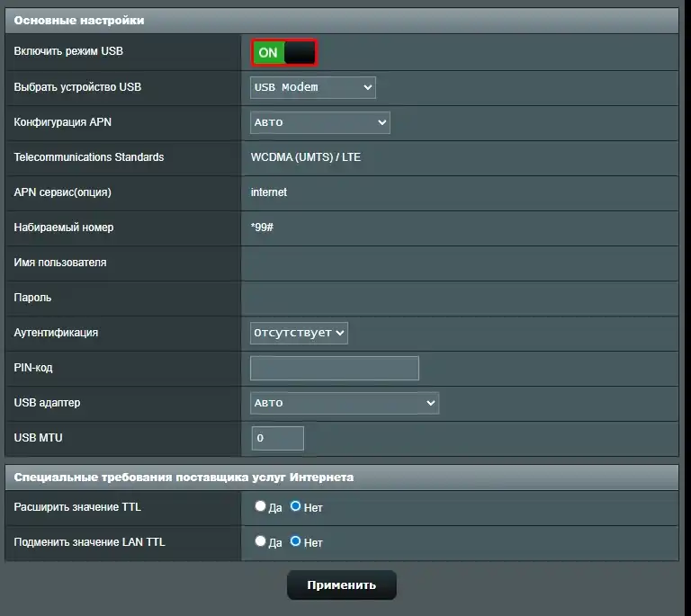
Task: Open the Authentication dropdown
Action: pos(299,333)
